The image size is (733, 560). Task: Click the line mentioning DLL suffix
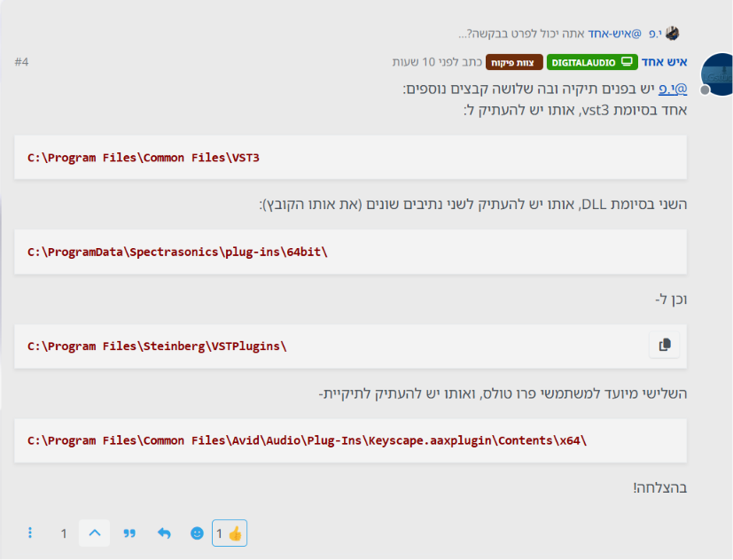(x=473, y=205)
